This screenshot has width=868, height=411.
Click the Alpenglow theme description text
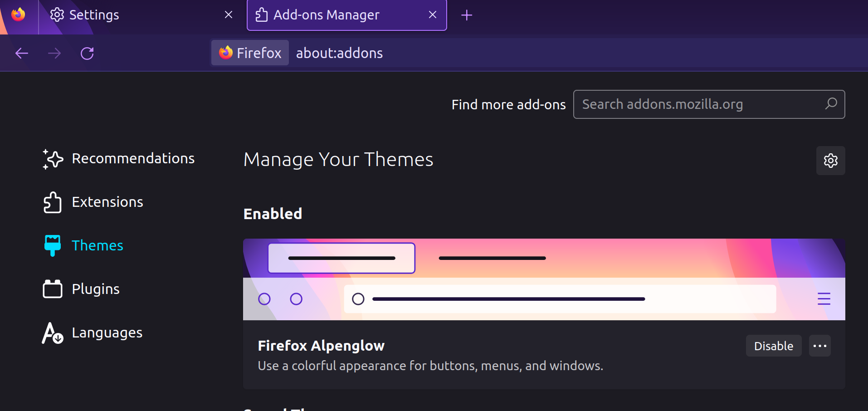(430, 366)
